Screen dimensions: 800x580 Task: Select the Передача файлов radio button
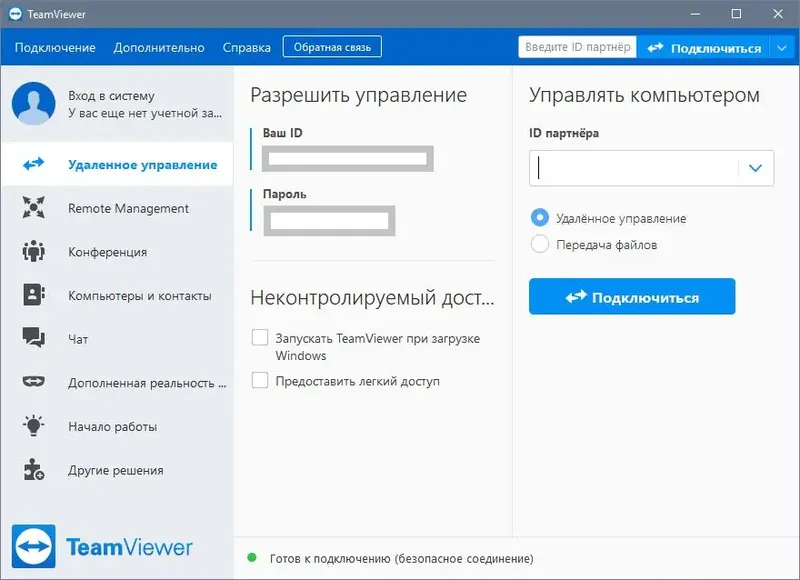[x=539, y=243]
